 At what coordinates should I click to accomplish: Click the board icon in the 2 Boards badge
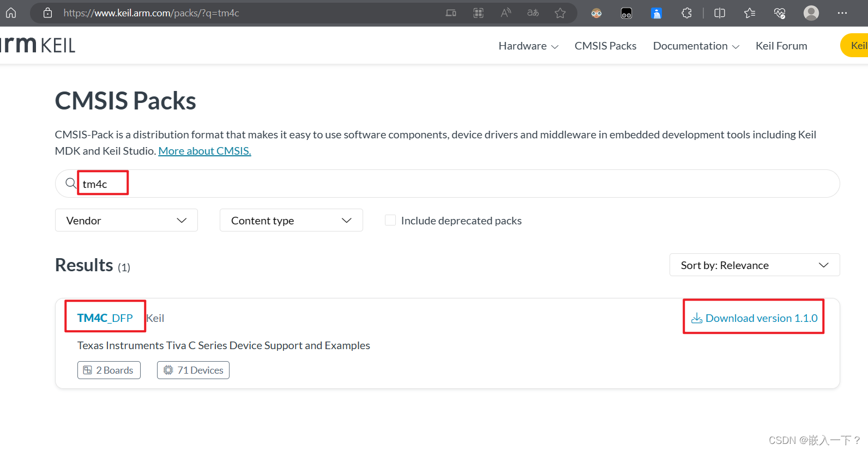tap(87, 370)
